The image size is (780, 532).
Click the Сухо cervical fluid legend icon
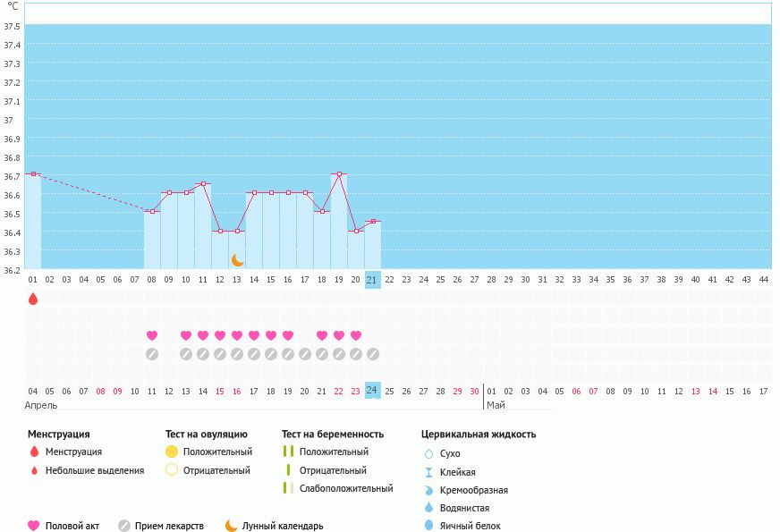click(428, 453)
